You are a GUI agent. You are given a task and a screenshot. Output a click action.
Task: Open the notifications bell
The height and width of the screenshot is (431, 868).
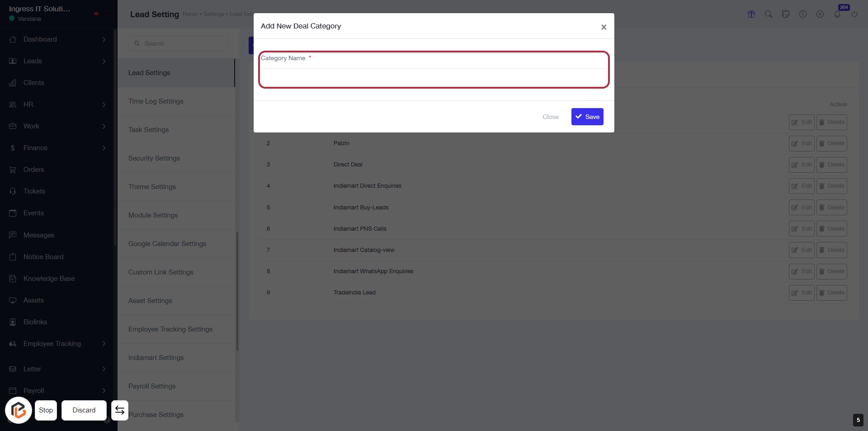837,14
